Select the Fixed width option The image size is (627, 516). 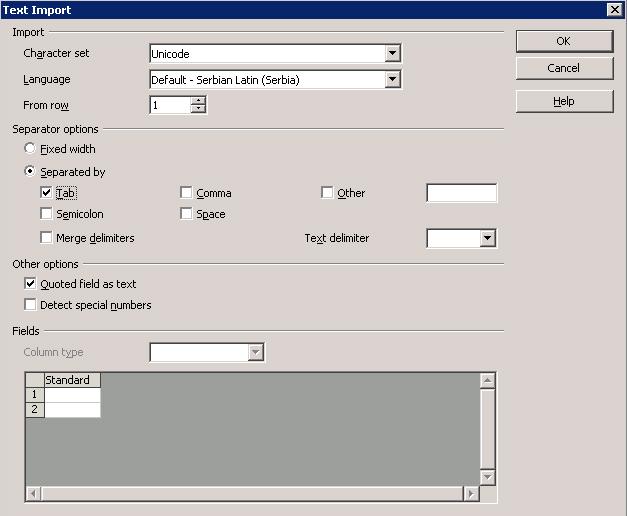(x=30, y=149)
